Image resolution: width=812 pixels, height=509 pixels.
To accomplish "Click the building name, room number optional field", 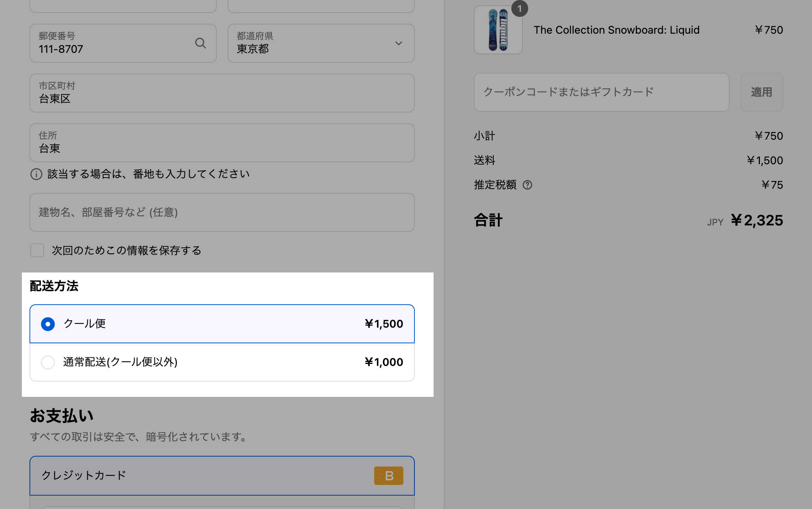I will (222, 212).
